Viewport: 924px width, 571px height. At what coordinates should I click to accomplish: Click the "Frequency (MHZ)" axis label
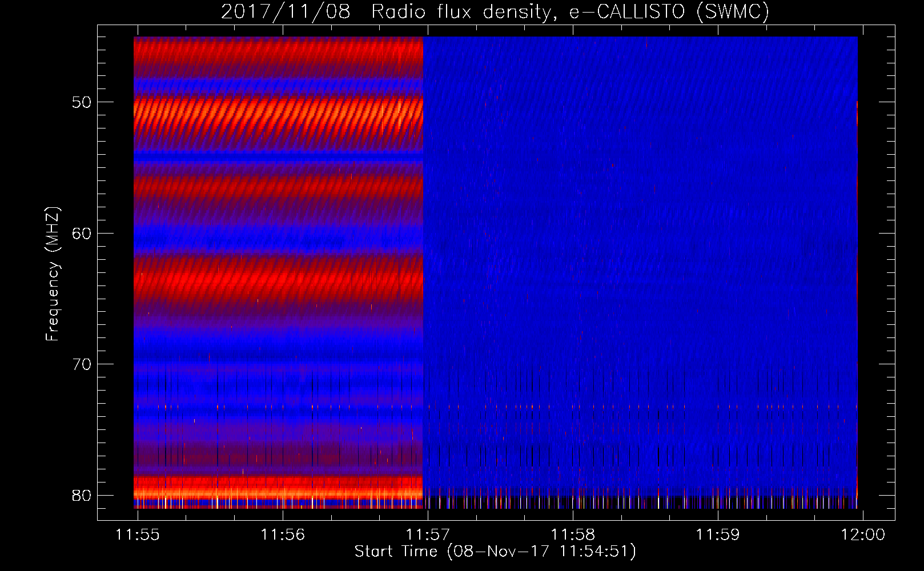coord(53,274)
